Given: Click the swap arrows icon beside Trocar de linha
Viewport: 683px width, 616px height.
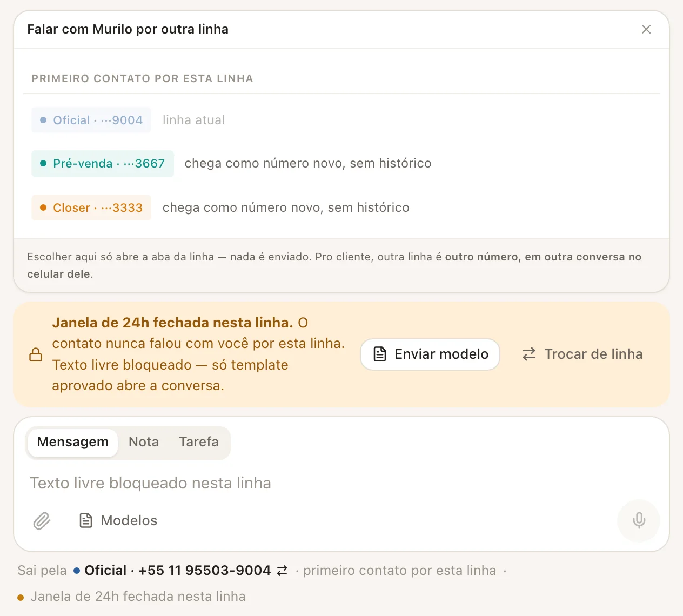Looking at the screenshot, I should click(529, 354).
